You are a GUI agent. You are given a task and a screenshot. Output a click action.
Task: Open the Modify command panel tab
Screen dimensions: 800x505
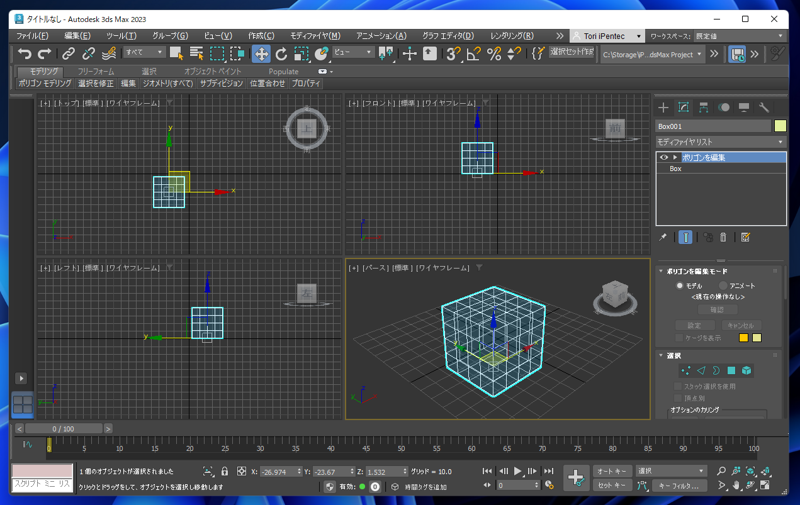(683, 107)
